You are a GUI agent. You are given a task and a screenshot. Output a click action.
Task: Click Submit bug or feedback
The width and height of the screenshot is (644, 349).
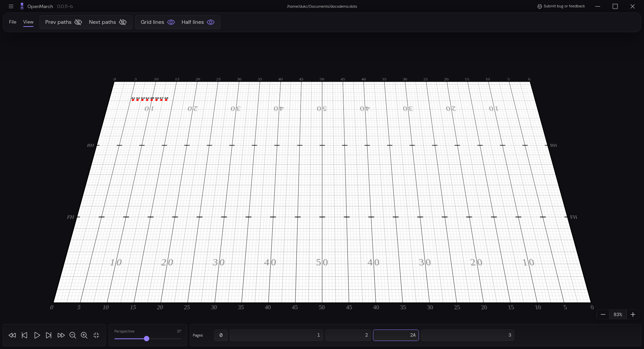(564, 6)
